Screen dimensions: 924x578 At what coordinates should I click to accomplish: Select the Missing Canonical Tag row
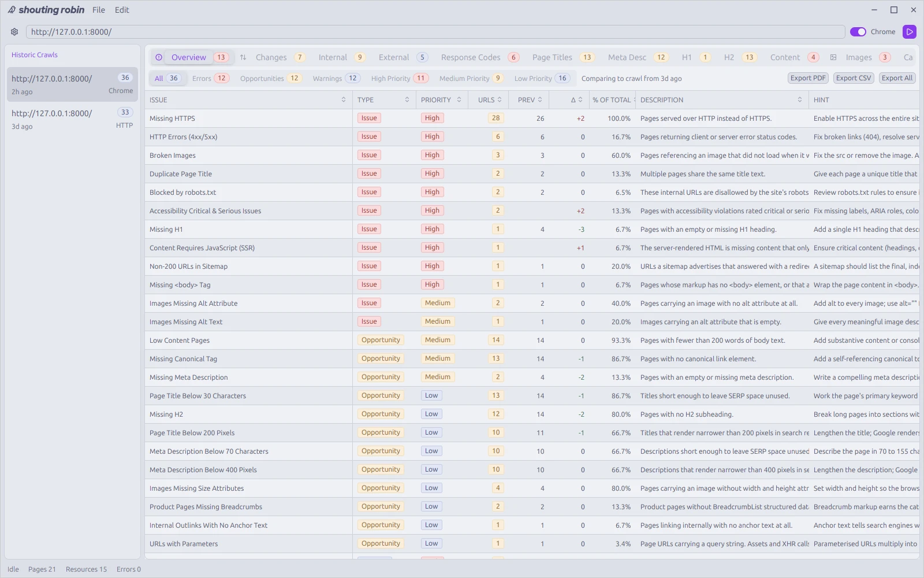pyautogui.click(x=532, y=359)
